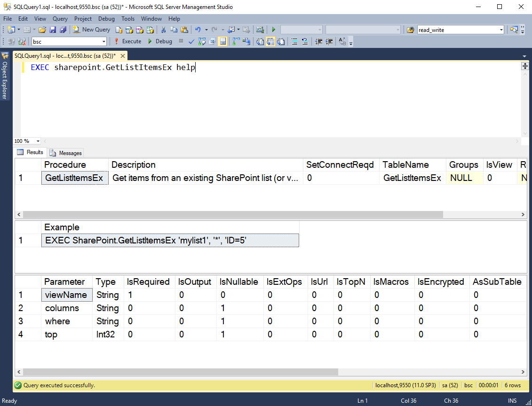Open the Window menu

[x=151, y=19]
